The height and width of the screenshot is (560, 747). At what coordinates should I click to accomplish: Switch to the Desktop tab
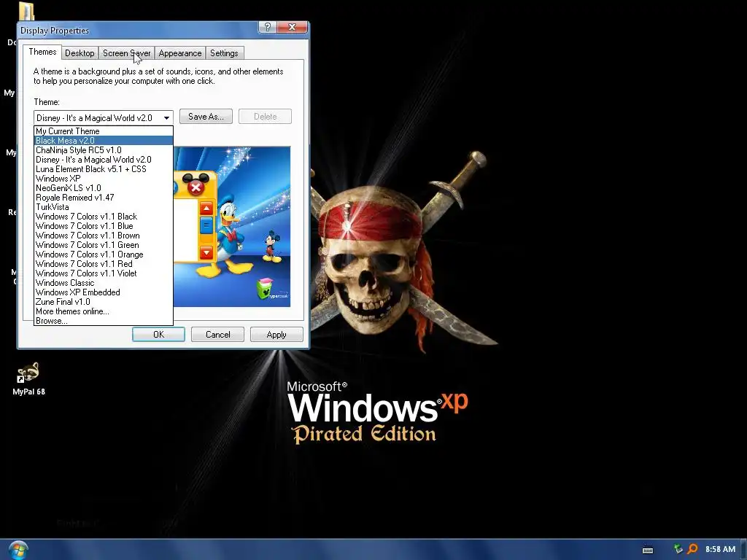(x=80, y=53)
